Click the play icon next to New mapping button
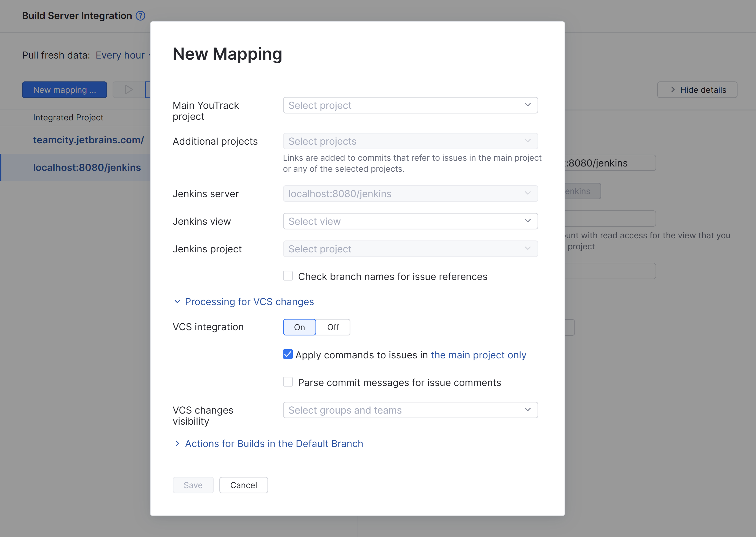The height and width of the screenshot is (537, 756). (128, 89)
